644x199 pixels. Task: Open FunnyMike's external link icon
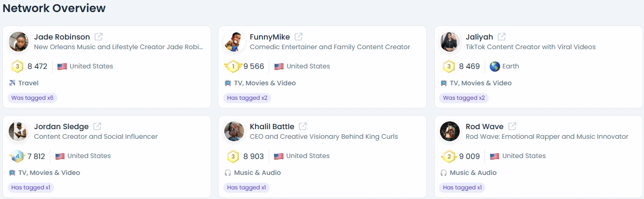coord(299,37)
